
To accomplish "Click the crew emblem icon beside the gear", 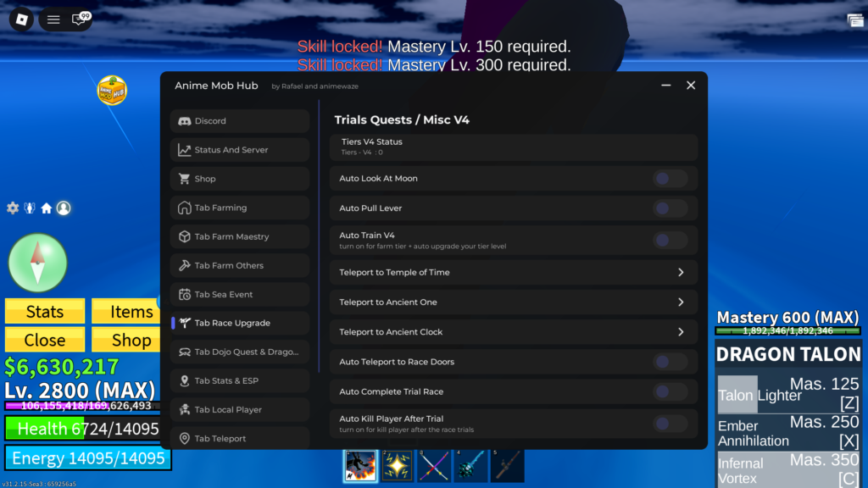I will pyautogui.click(x=30, y=208).
